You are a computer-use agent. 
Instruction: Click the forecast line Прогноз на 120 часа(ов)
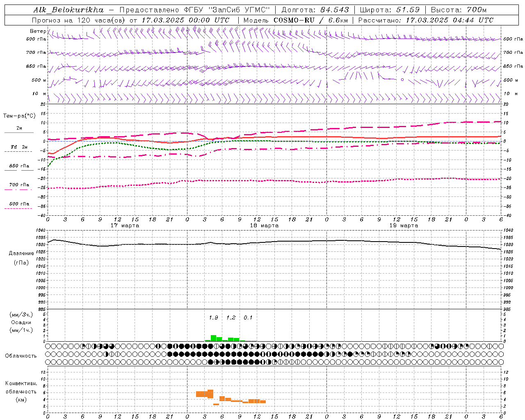79,20
